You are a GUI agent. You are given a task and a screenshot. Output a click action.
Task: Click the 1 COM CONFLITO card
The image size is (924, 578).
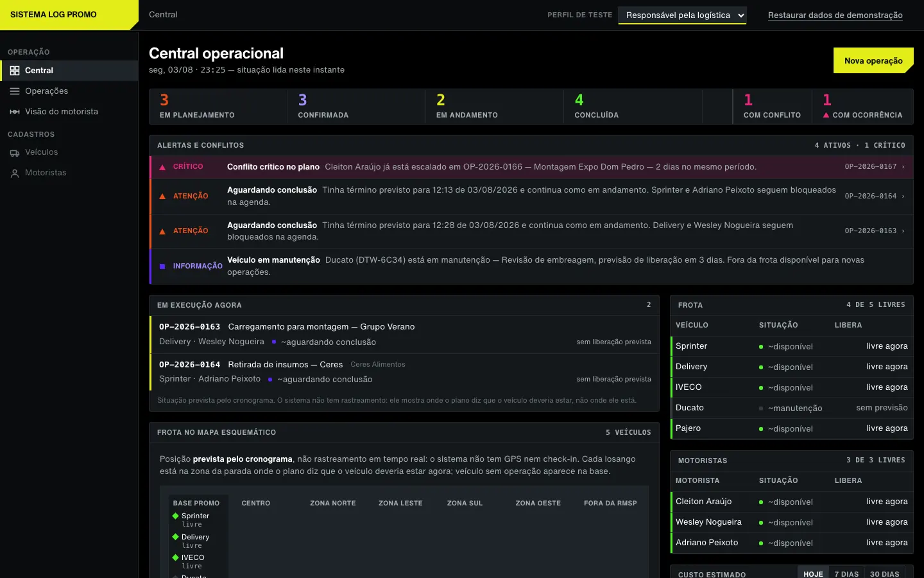773,107
